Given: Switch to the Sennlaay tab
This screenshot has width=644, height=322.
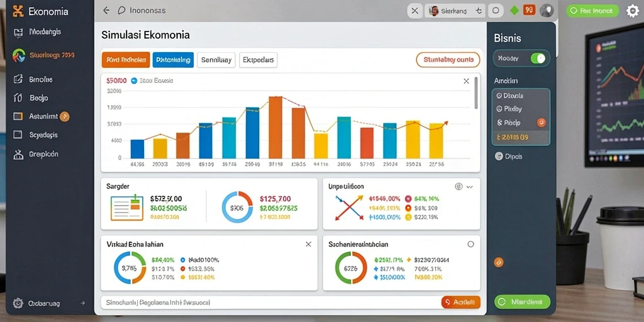Looking at the screenshot, I should click(x=216, y=60).
